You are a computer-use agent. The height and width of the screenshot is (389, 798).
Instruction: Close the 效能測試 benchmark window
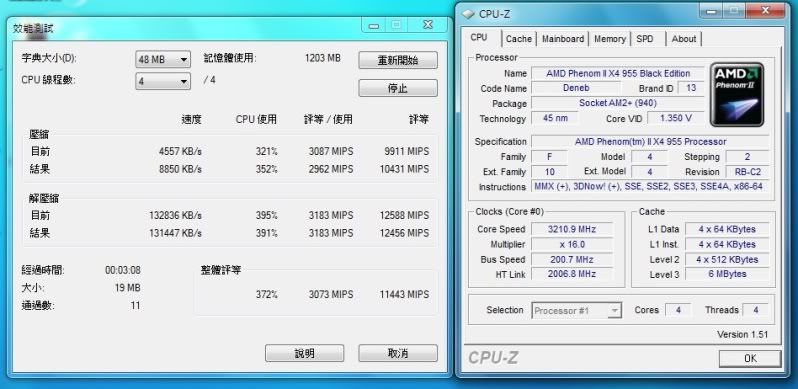click(x=429, y=25)
